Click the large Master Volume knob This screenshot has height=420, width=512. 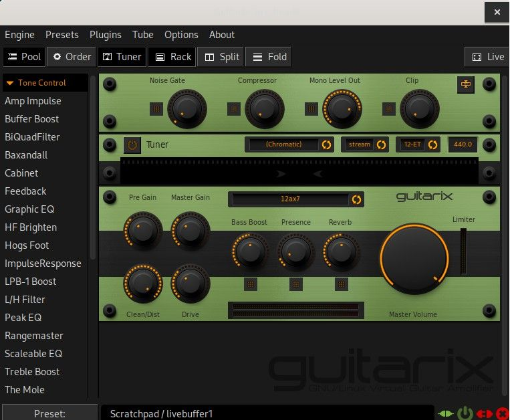point(414,259)
